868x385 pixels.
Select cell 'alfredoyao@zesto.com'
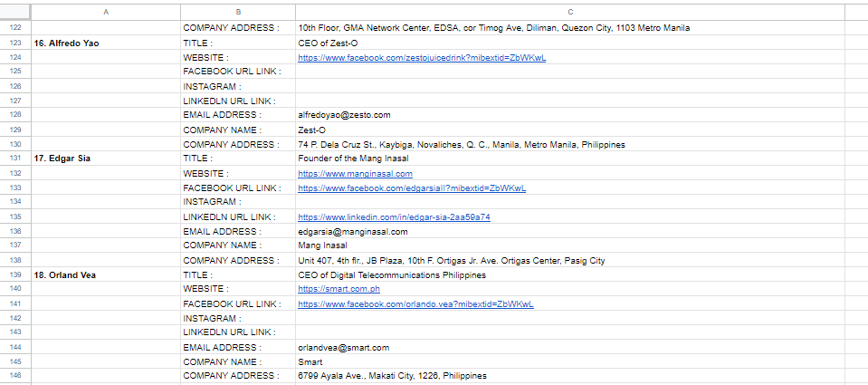[x=570, y=115]
